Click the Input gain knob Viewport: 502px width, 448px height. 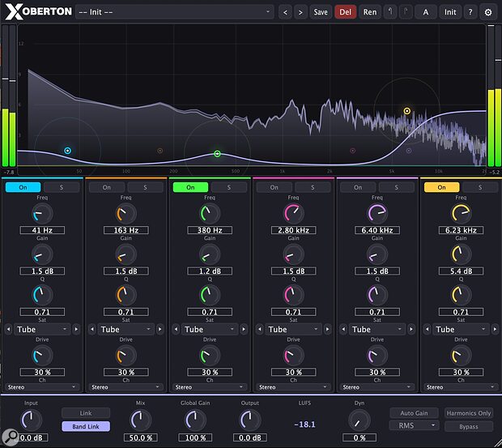[31, 420]
